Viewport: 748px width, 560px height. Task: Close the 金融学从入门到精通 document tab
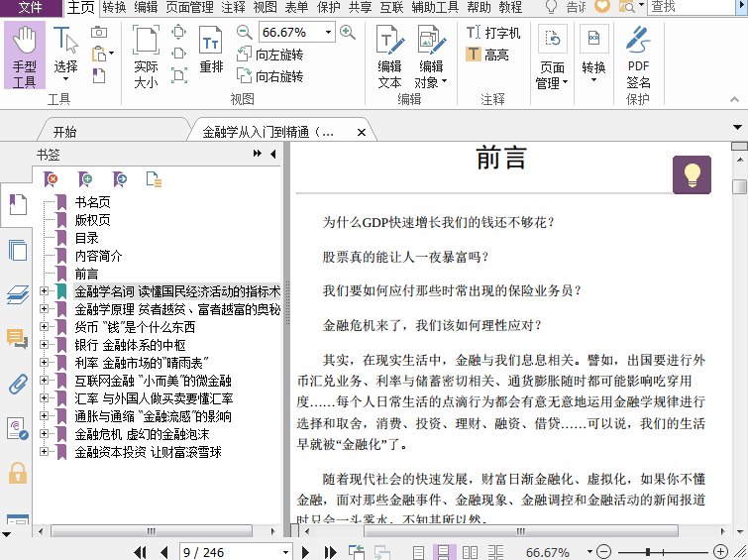pyautogui.click(x=362, y=132)
